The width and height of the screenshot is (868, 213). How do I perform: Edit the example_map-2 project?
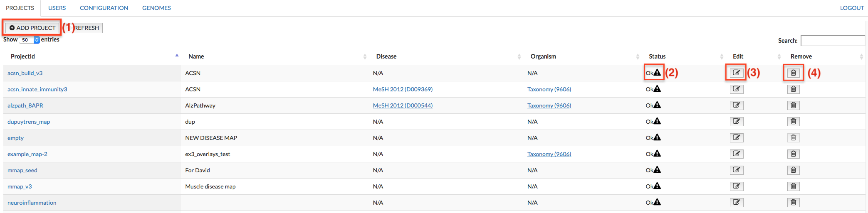coord(736,154)
